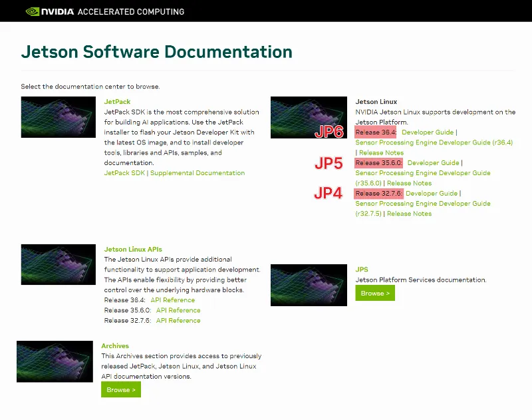Click the highlighted Release 36.4 text
Screen dimensions: 532x420
[x=376, y=132]
